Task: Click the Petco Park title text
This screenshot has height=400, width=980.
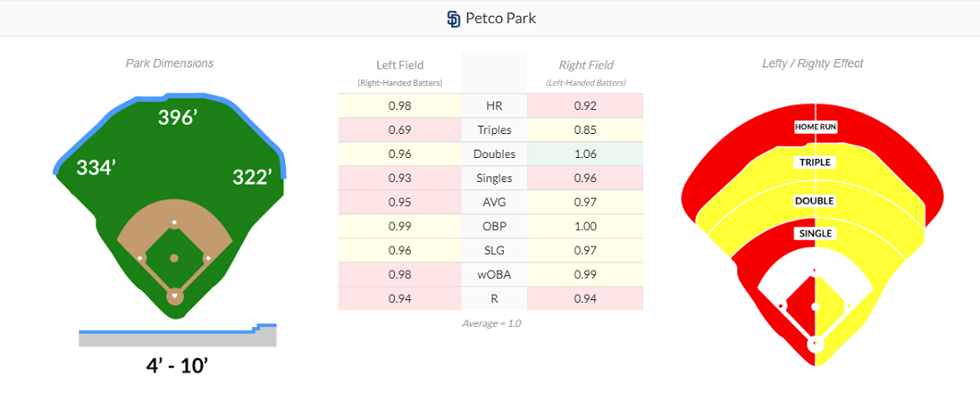Action: (x=499, y=18)
